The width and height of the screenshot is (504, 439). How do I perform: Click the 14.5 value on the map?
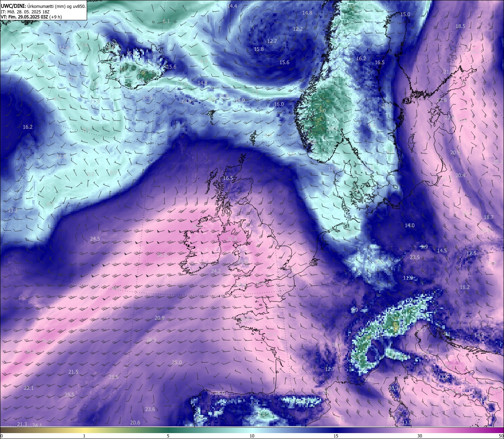(x=442, y=250)
